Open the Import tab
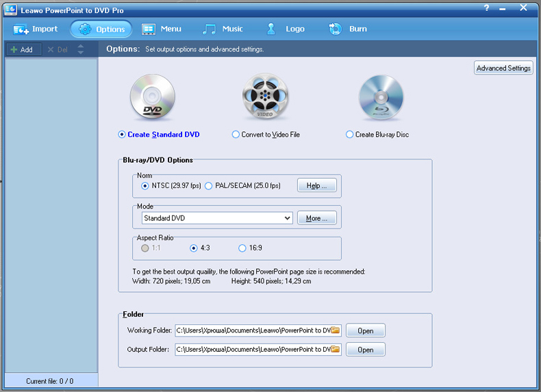Image resolution: width=541 pixels, height=392 pixels. (x=35, y=29)
